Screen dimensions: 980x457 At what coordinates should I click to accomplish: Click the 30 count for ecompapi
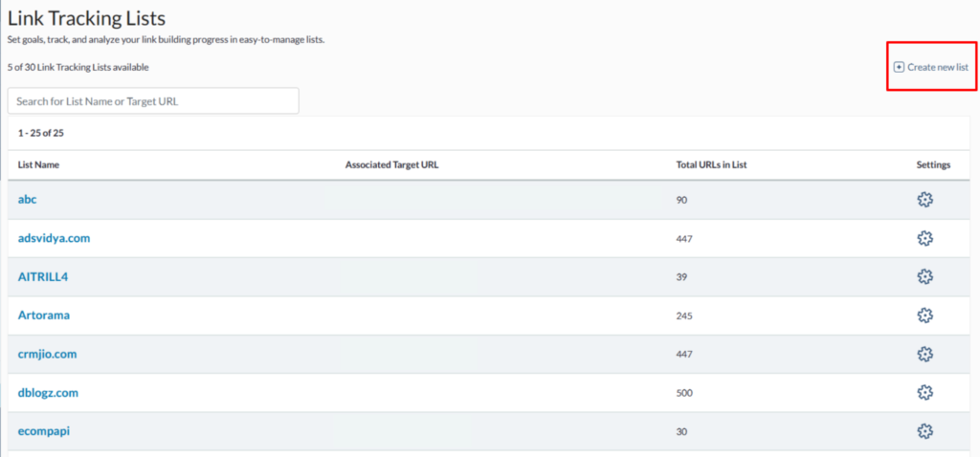tap(681, 432)
